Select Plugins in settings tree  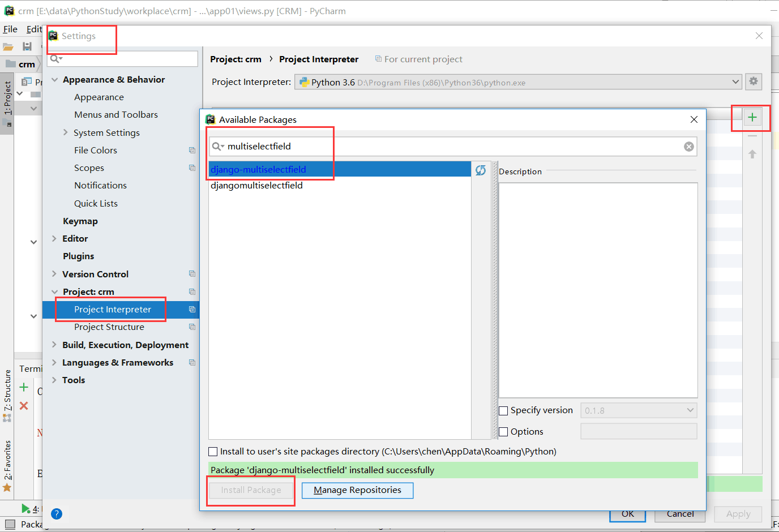[x=79, y=256]
